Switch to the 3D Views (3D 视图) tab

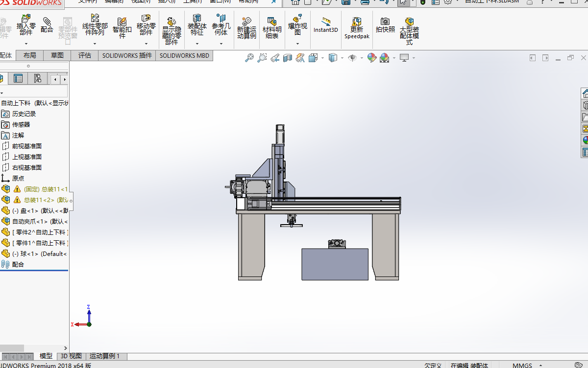[x=71, y=356]
